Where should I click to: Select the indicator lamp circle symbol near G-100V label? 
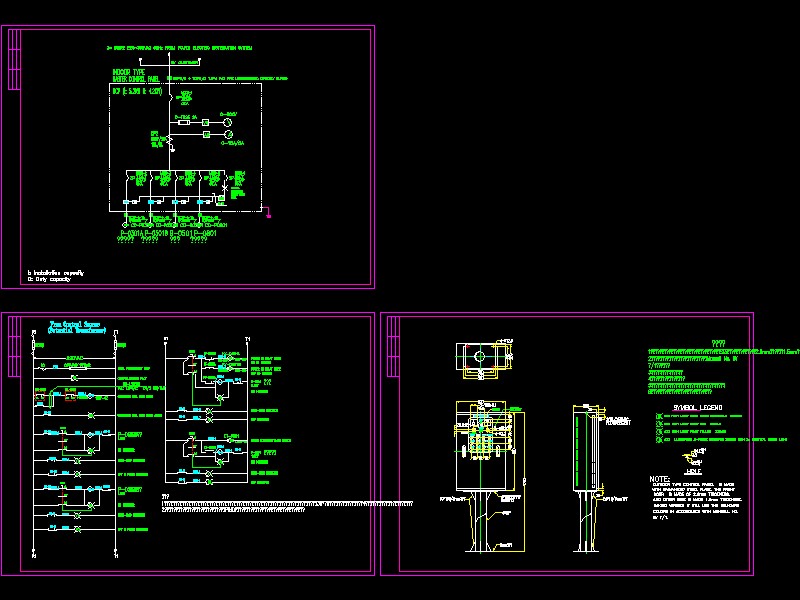coord(229,133)
